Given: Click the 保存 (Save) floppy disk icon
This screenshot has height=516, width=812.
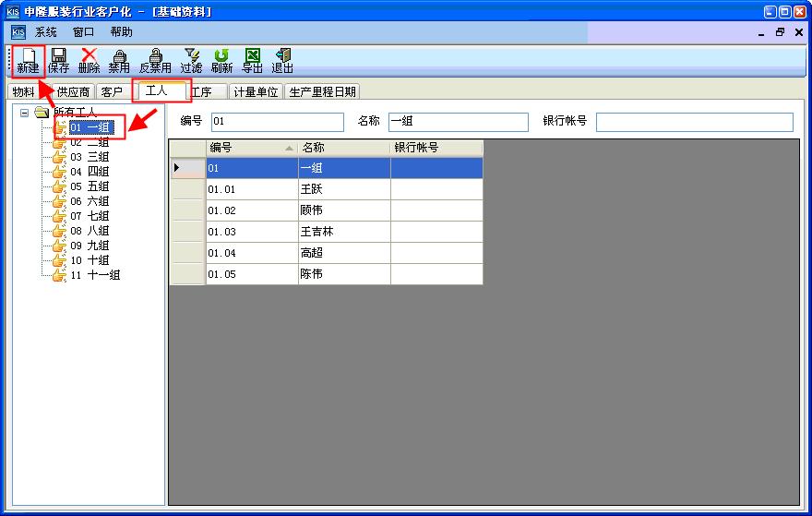Looking at the screenshot, I should 58,60.
